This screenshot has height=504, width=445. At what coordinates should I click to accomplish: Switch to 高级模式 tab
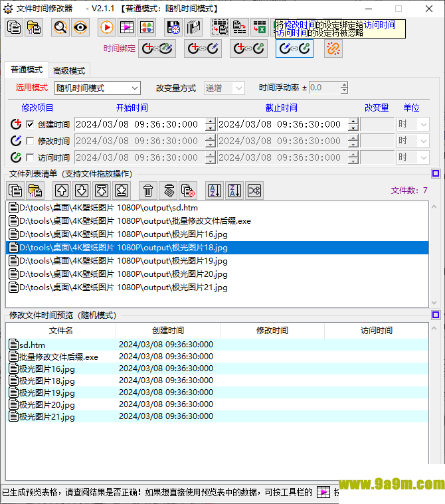[x=69, y=70]
